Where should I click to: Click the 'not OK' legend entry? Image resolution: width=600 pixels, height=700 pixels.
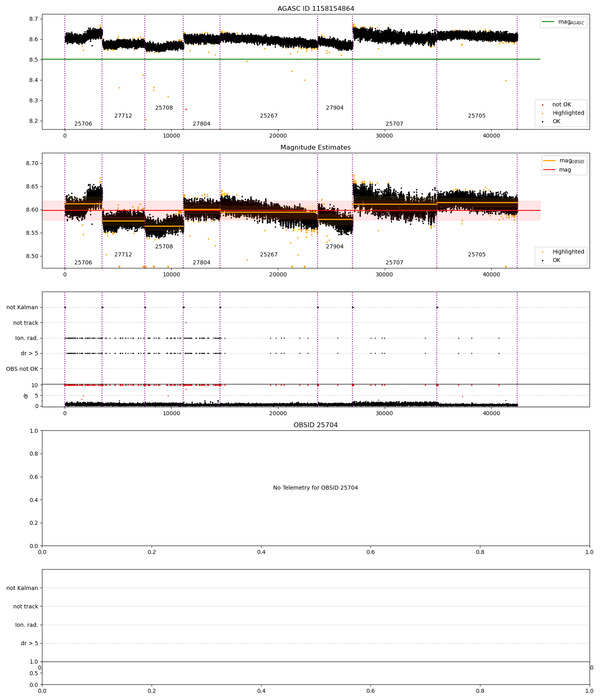coord(561,105)
